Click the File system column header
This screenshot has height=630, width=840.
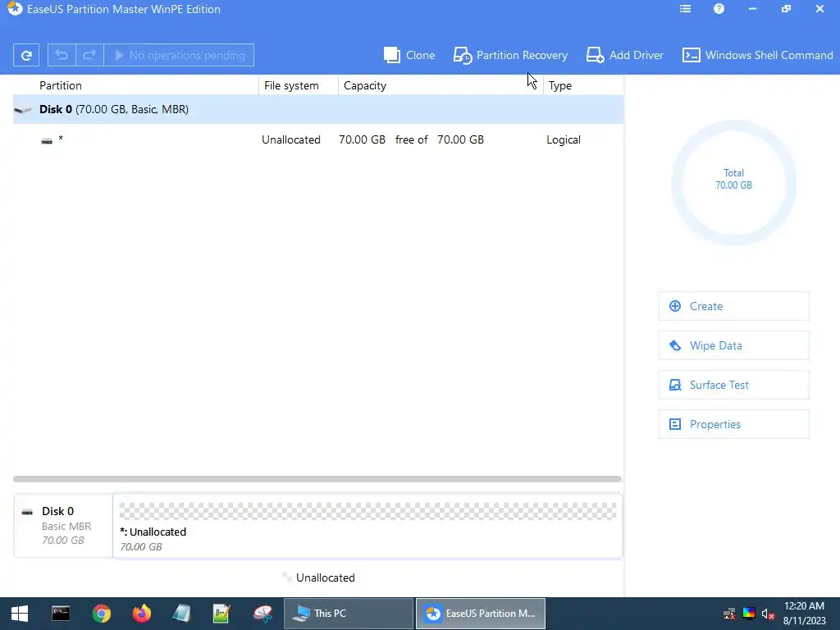coord(291,85)
